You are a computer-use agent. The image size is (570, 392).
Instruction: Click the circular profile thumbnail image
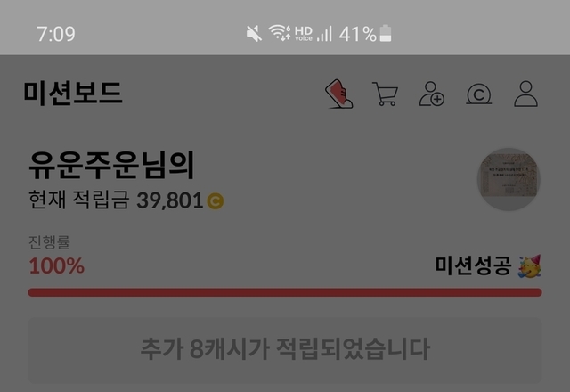pos(509,179)
